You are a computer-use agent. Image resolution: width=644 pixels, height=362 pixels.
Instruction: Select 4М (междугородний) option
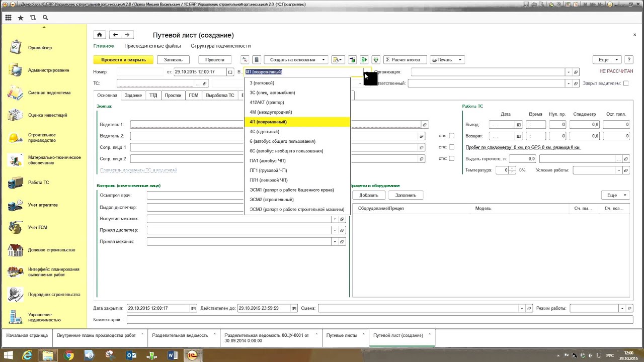tap(297, 112)
